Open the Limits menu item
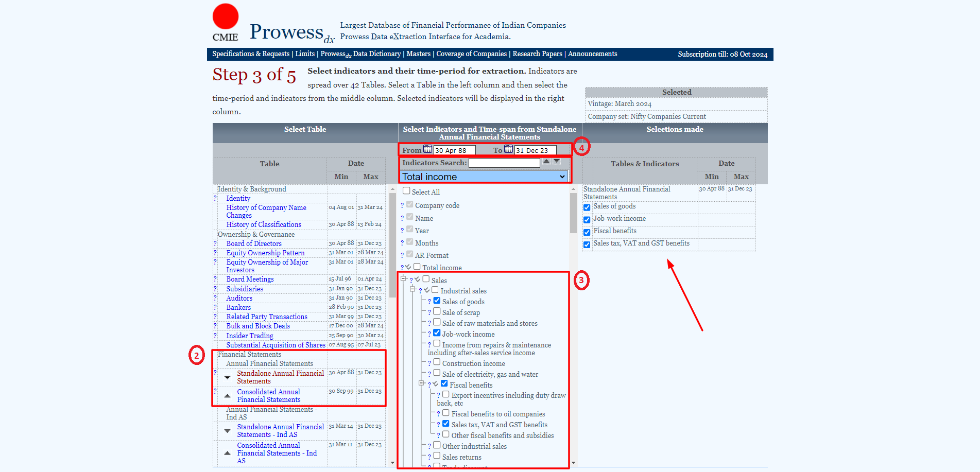Image resolution: width=980 pixels, height=472 pixels. click(x=305, y=54)
